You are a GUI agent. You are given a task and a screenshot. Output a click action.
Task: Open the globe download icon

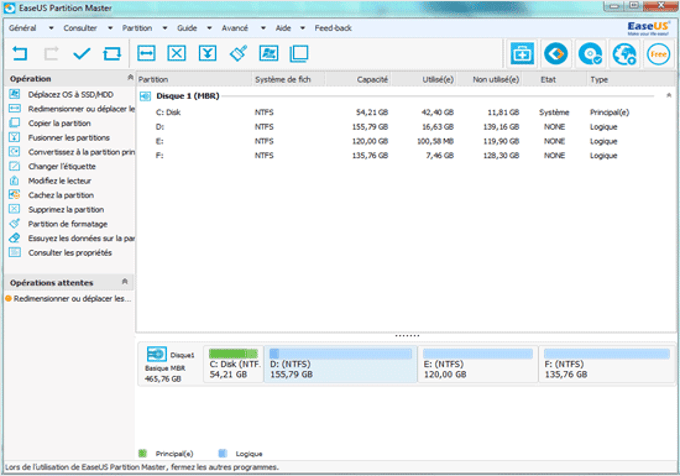click(x=624, y=54)
